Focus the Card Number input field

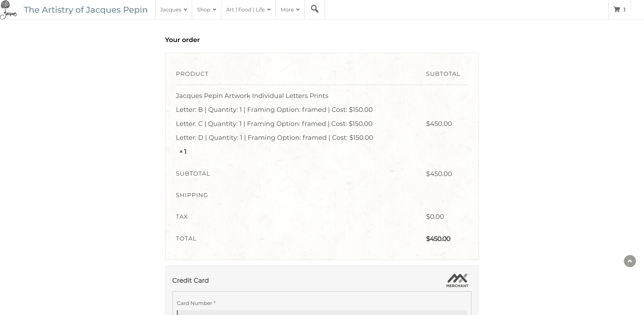(x=322, y=312)
